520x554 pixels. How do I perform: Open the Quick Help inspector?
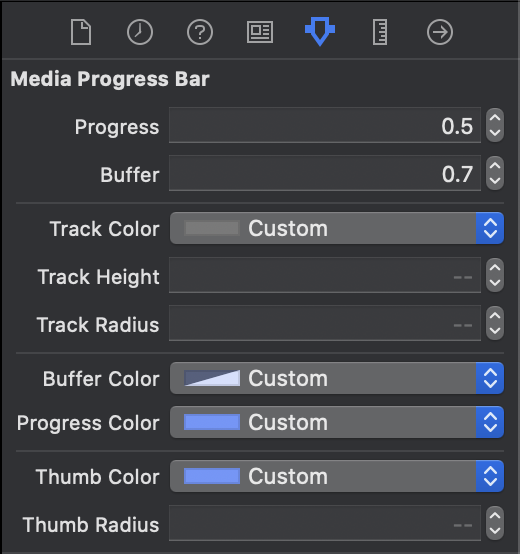(x=200, y=32)
